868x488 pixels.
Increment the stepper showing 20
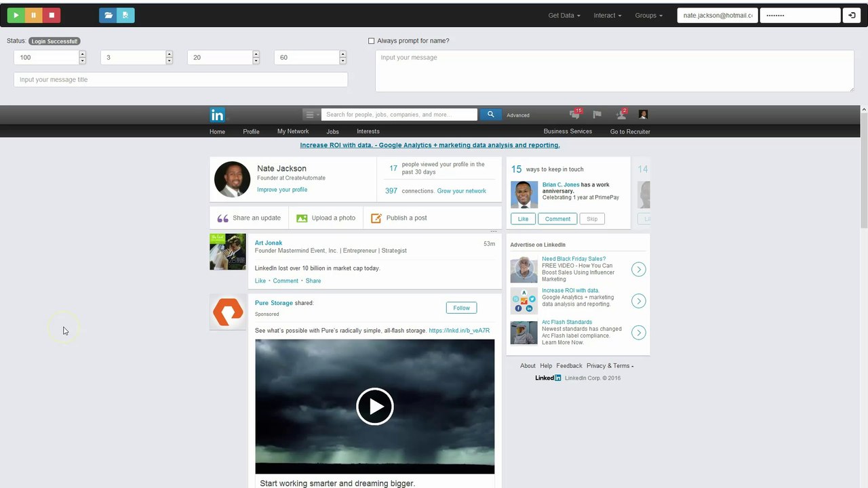click(256, 54)
